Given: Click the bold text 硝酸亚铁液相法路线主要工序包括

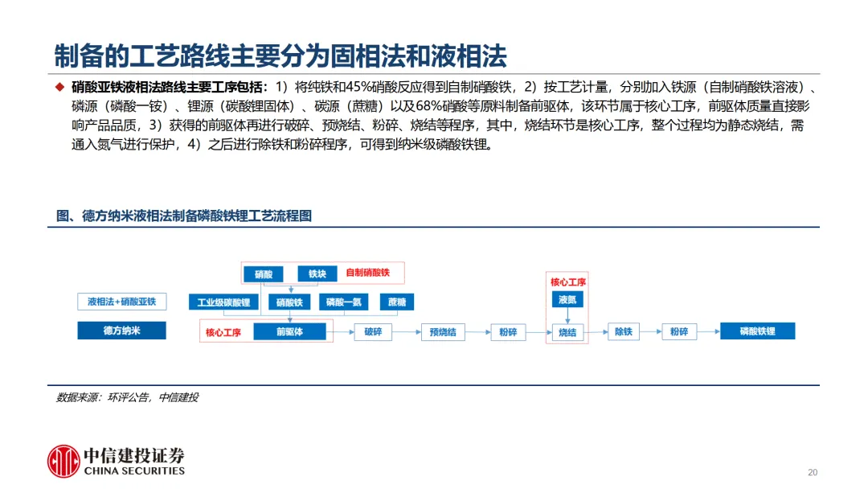Looking at the screenshot, I should 166,87.
